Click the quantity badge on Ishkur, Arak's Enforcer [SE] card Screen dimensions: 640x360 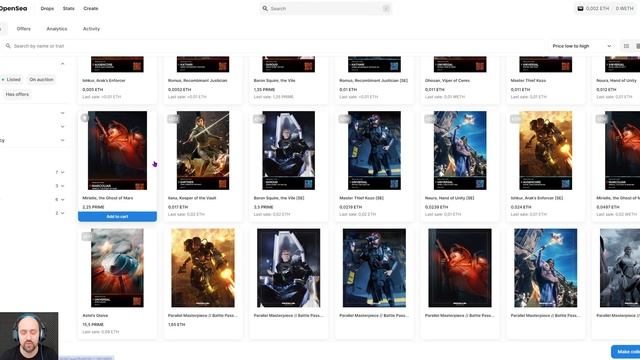coord(516,119)
